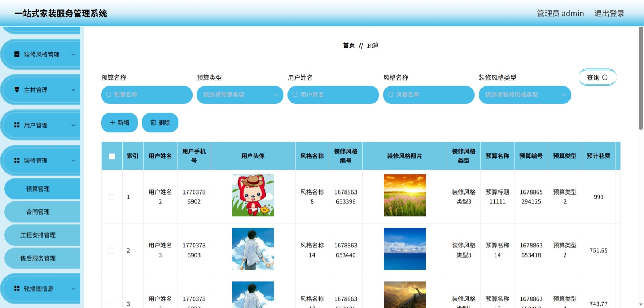Click the 999 cost cell
This screenshot has height=308, width=644.
pyautogui.click(x=598, y=197)
